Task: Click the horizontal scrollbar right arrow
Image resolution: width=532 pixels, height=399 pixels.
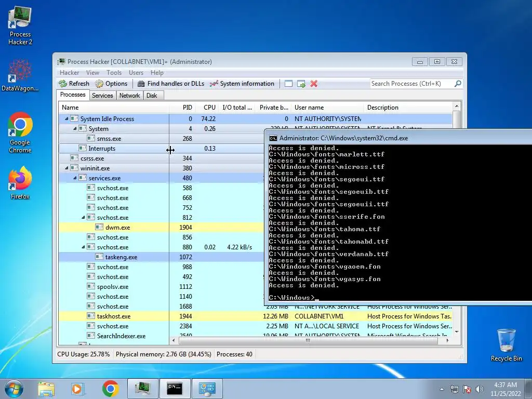Action: [x=447, y=340]
